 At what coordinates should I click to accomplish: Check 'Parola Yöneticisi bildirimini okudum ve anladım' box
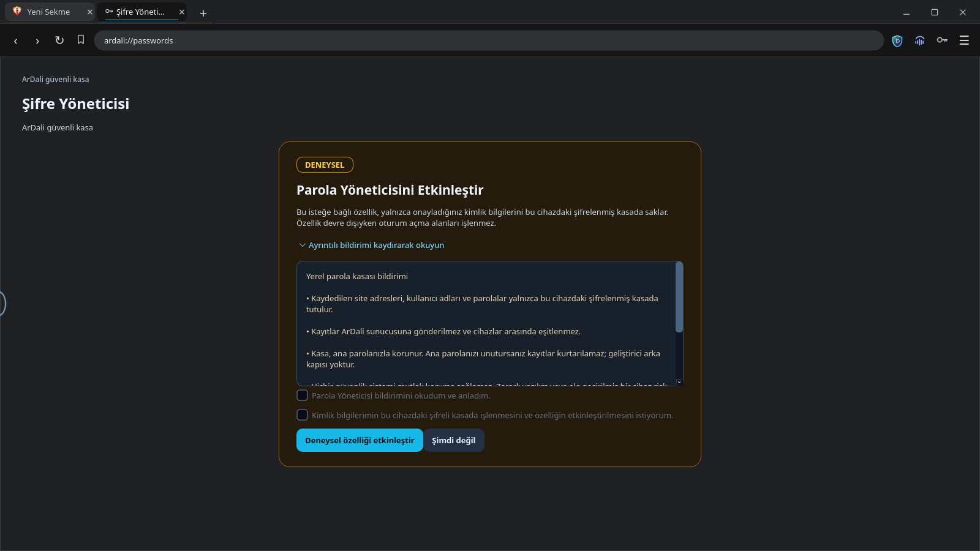click(x=302, y=395)
